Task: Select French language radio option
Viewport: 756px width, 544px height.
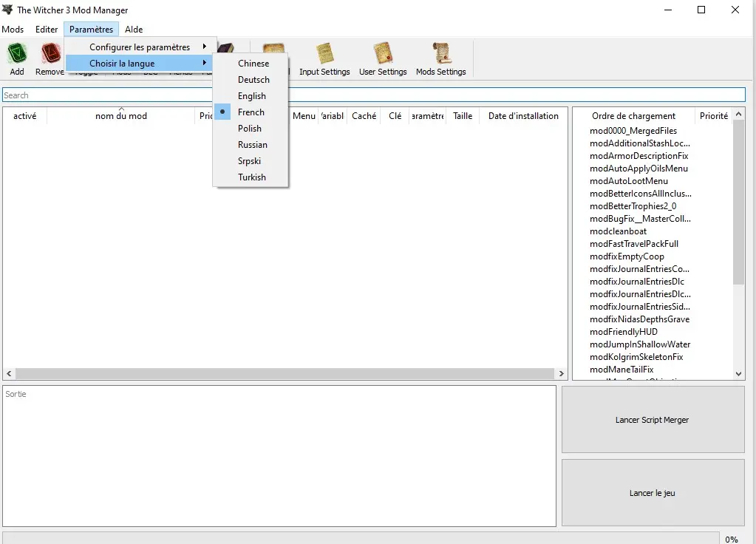Action: click(x=251, y=112)
